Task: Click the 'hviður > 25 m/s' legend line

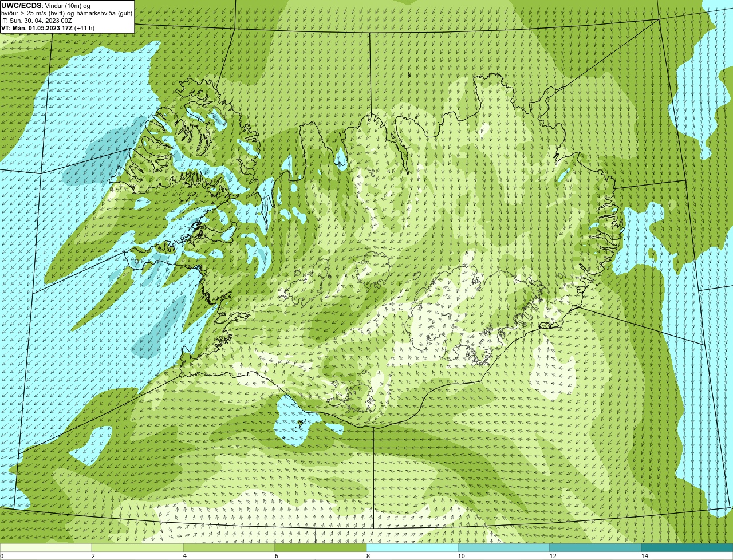Action: click(67, 13)
